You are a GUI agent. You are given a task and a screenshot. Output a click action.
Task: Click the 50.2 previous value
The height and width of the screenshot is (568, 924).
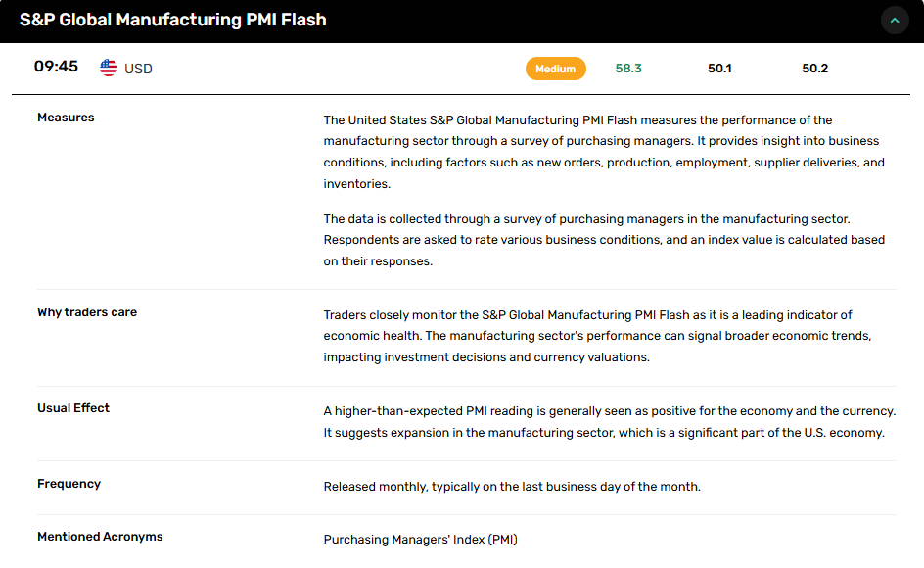pos(814,69)
